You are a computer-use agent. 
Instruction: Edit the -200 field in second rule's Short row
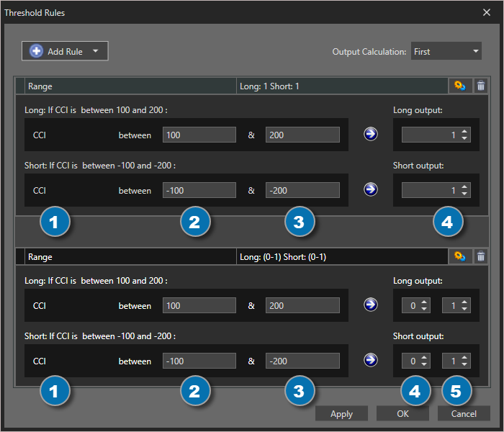(302, 361)
